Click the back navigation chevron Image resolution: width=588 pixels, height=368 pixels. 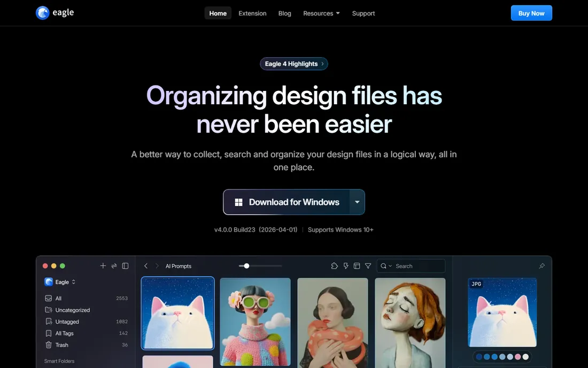click(146, 266)
